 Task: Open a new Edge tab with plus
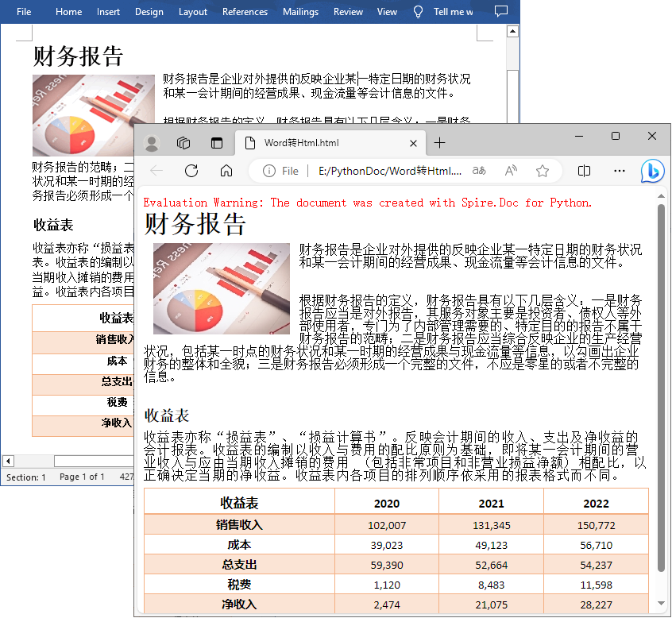tap(440, 143)
